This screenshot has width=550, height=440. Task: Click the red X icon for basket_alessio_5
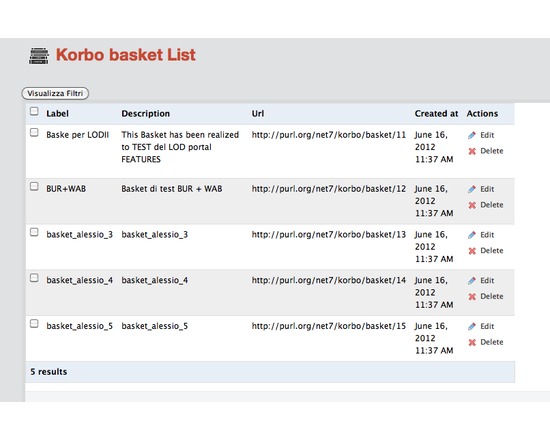click(472, 342)
